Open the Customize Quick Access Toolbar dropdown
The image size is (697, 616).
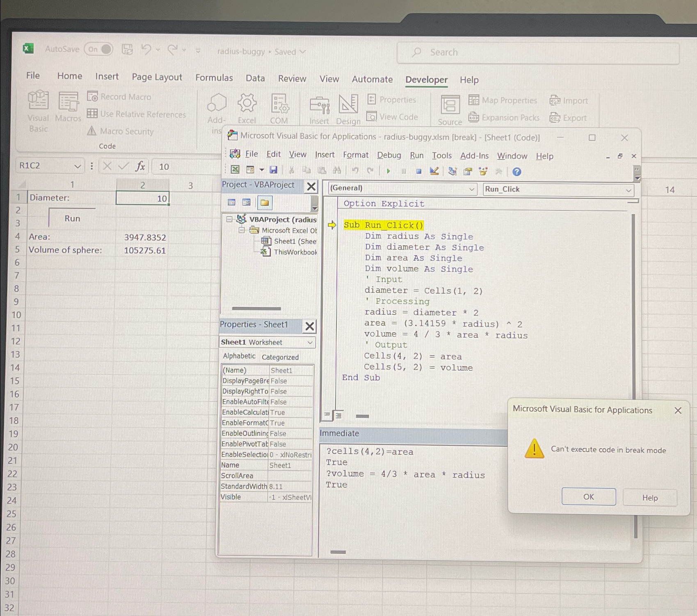click(198, 51)
